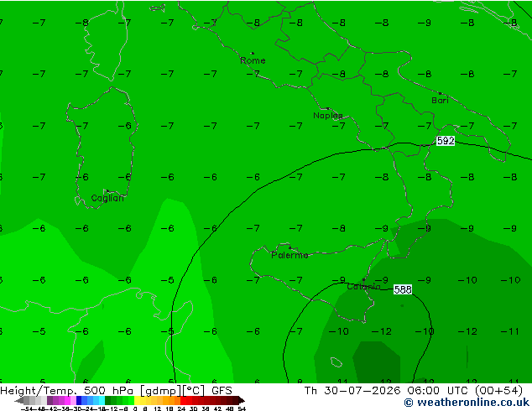Pick the dark blue legend segment above -30
532x411 pixels.
pos(79,400)
